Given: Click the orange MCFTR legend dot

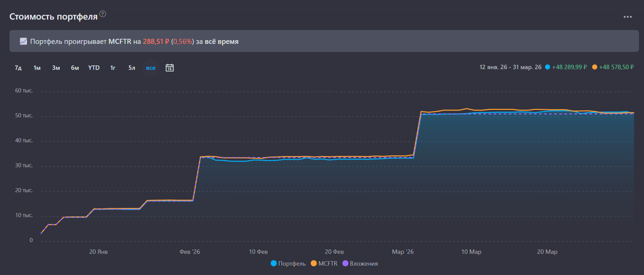Looking at the screenshot, I should coord(314,263).
